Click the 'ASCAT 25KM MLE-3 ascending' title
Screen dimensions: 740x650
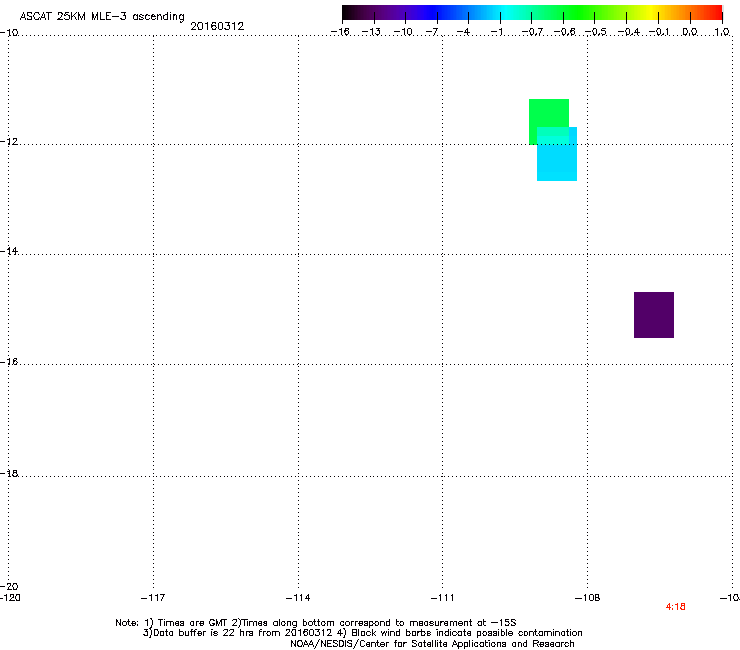(x=102, y=17)
